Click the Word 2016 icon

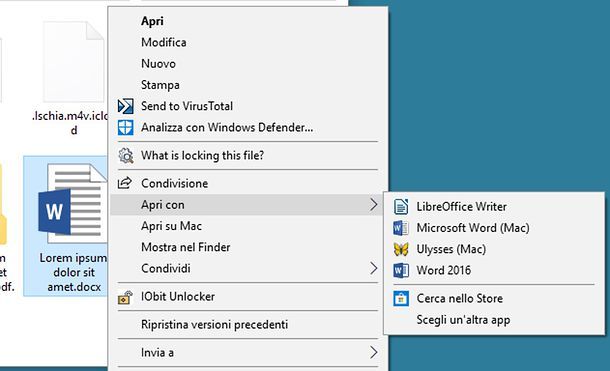tap(401, 270)
